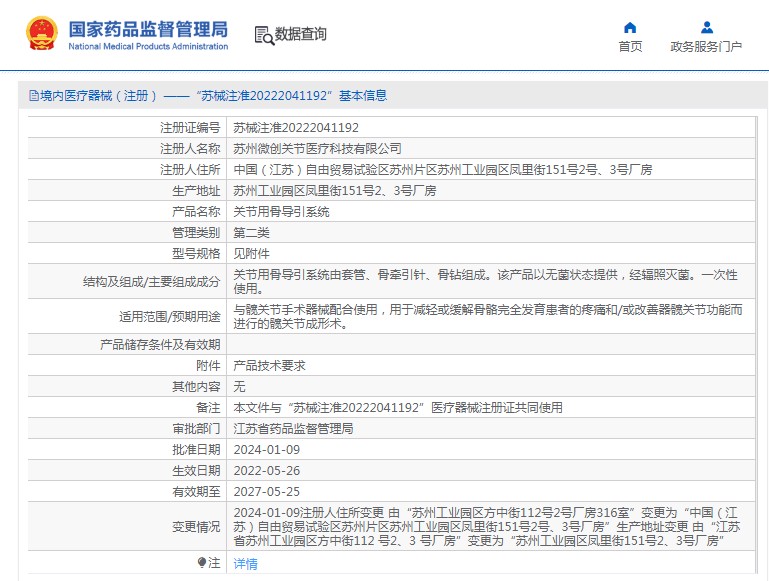Click the 生产地址 label

coord(196,191)
